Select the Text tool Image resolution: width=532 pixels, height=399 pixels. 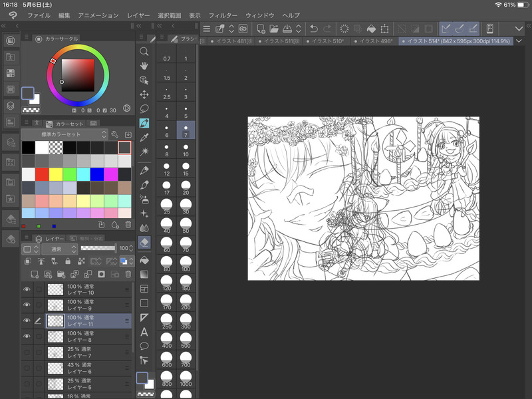[x=144, y=332]
